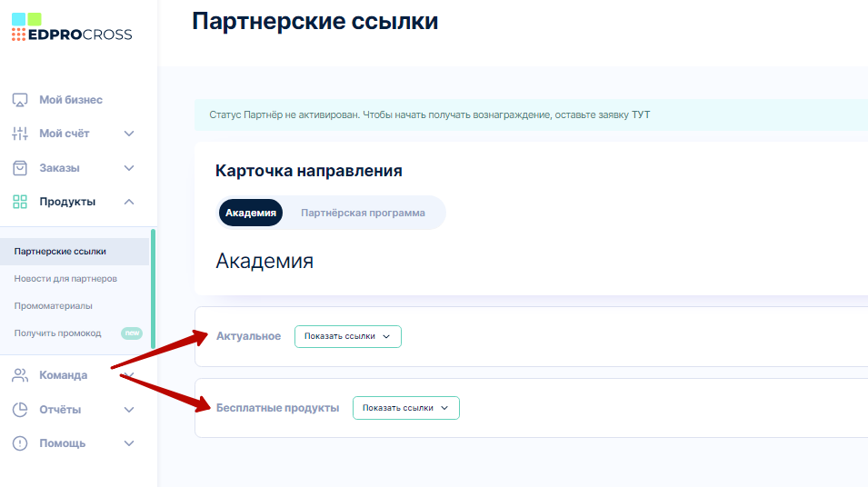
Task: Go to Партнерские ссылки submenu item
Action: (x=75, y=252)
